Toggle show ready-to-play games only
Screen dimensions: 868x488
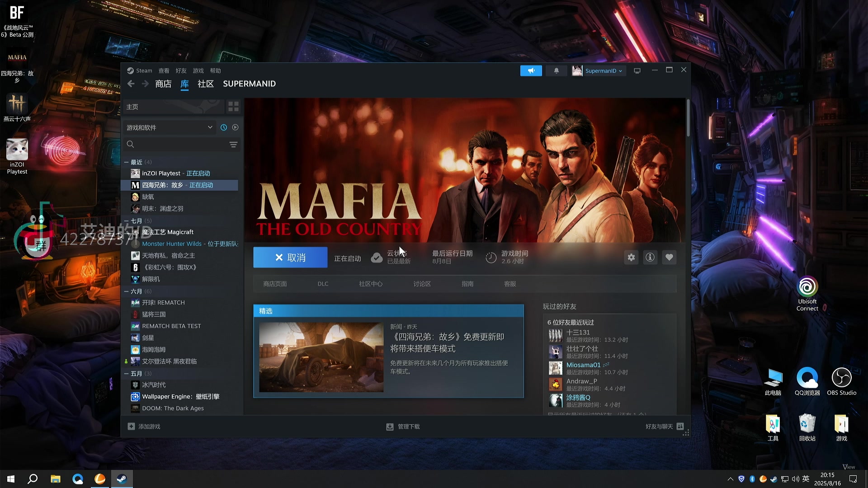tap(235, 127)
